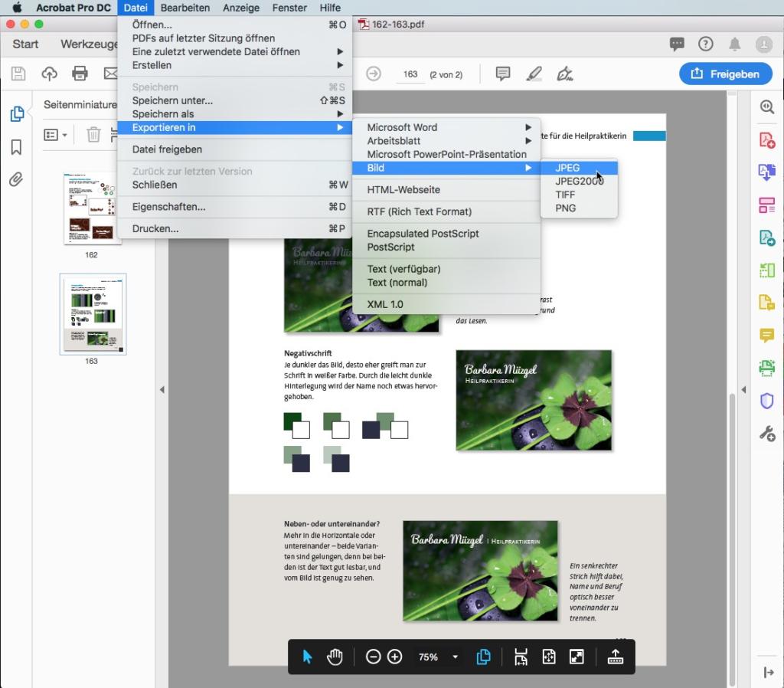Select page 162 thumbnail
This screenshot has width=784, height=688.
[92, 208]
